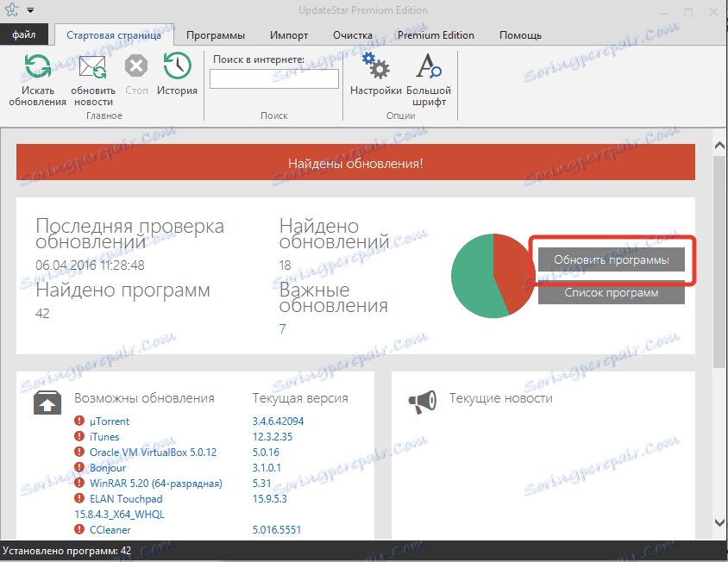Image resolution: width=728 pixels, height=562 pixels.
Task: Click version 5.31 for WinRAR
Action: 262,483
